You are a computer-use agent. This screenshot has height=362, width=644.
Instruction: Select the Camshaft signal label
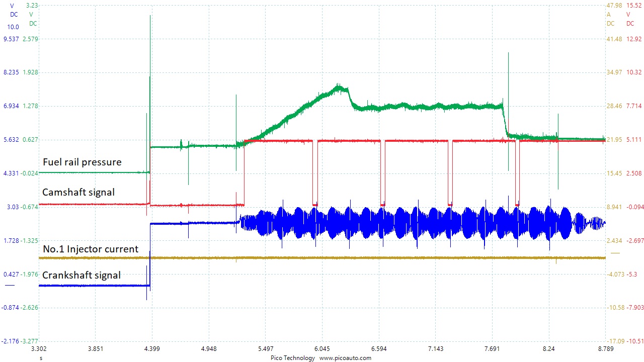[x=79, y=192]
